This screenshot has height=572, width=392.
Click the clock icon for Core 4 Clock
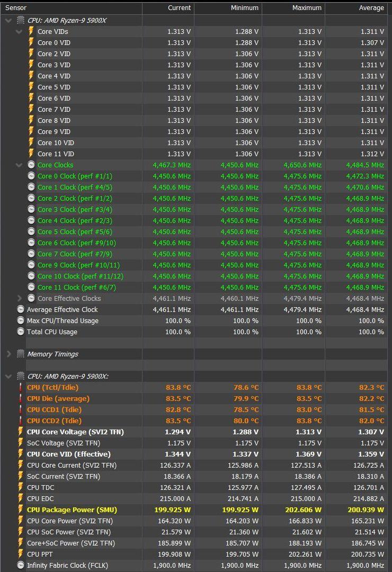[x=31, y=220]
